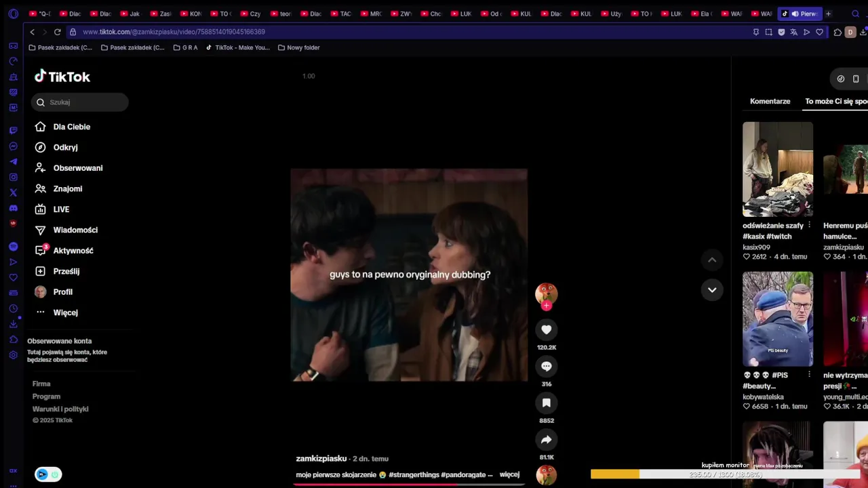Image resolution: width=868 pixels, height=488 pixels.
Task: Open Instagram in Opera sidebar
Action: tap(13, 177)
